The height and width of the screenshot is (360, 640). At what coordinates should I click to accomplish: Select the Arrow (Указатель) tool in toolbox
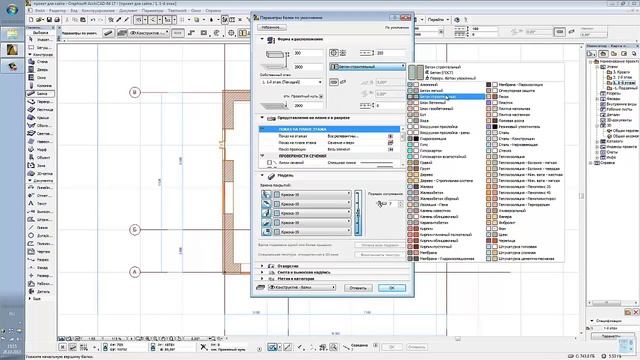point(40,40)
